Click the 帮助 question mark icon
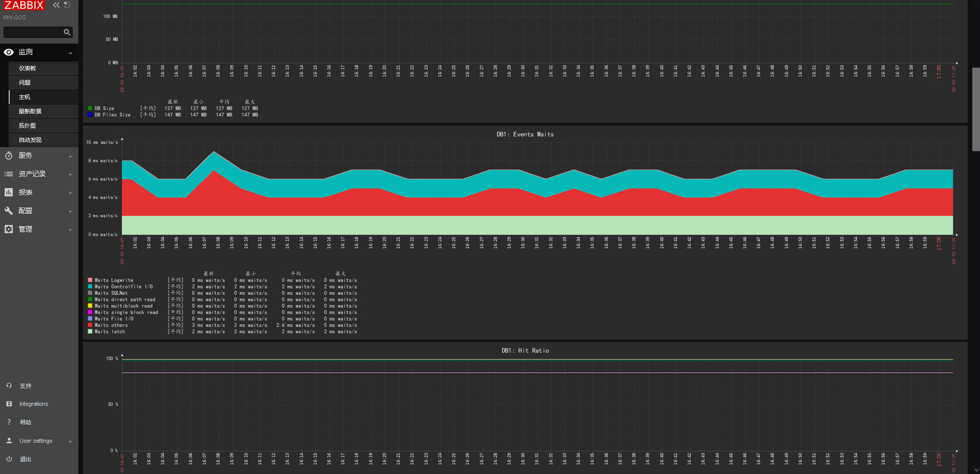 coord(9,422)
